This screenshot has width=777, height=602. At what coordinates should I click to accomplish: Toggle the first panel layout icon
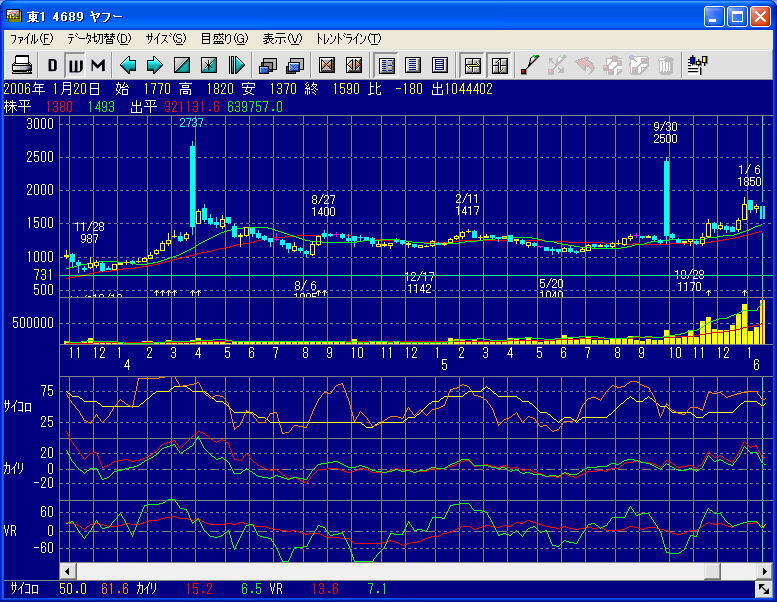pos(387,65)
